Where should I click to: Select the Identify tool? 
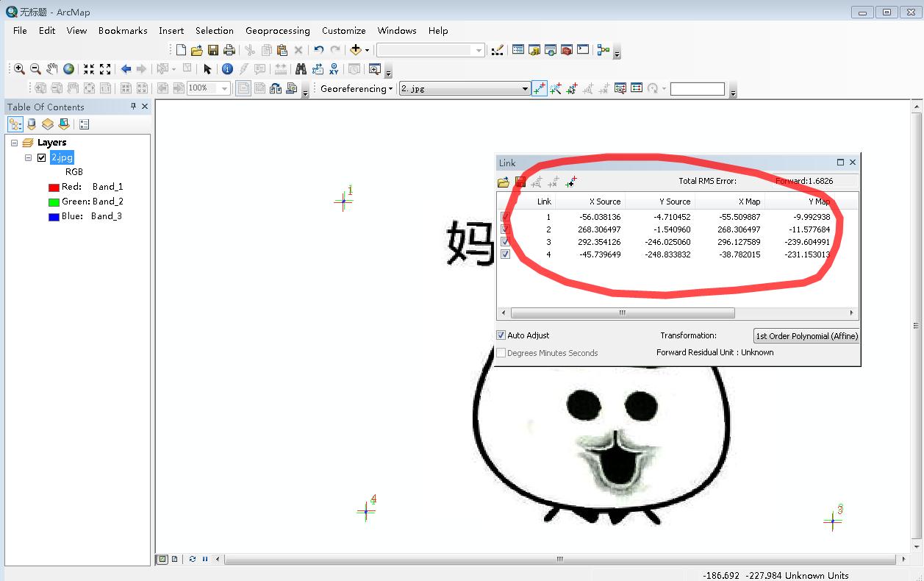click(227, 68)
